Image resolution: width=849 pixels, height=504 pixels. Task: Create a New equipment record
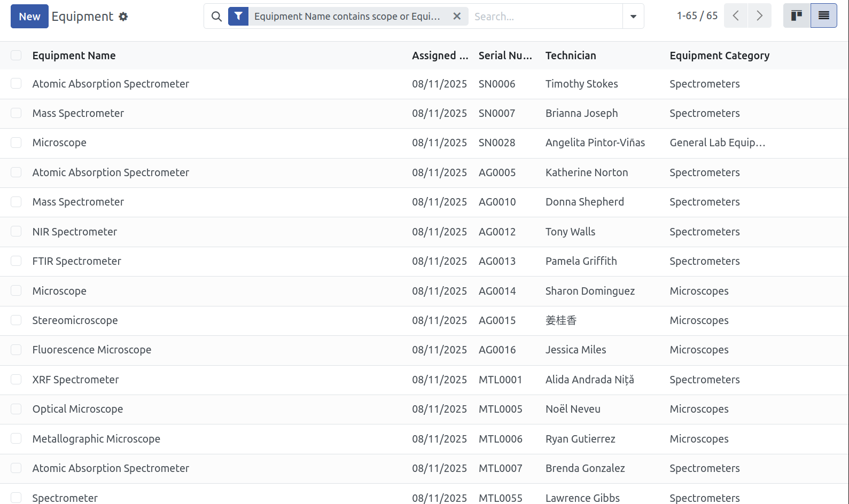[x=29, y=17]
